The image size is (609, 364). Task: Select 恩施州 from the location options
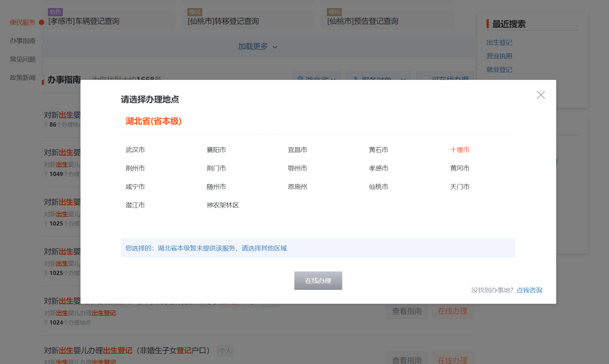tap(297, 187)
